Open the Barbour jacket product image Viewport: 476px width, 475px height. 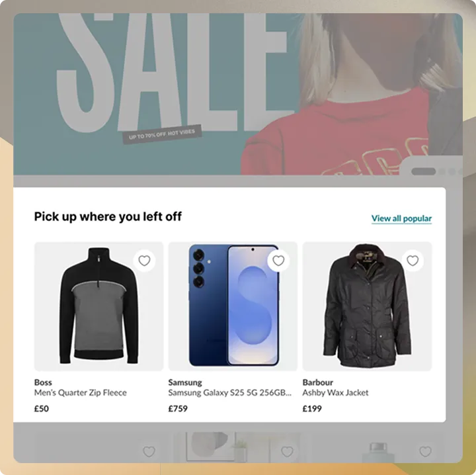[x=367, y=306]
